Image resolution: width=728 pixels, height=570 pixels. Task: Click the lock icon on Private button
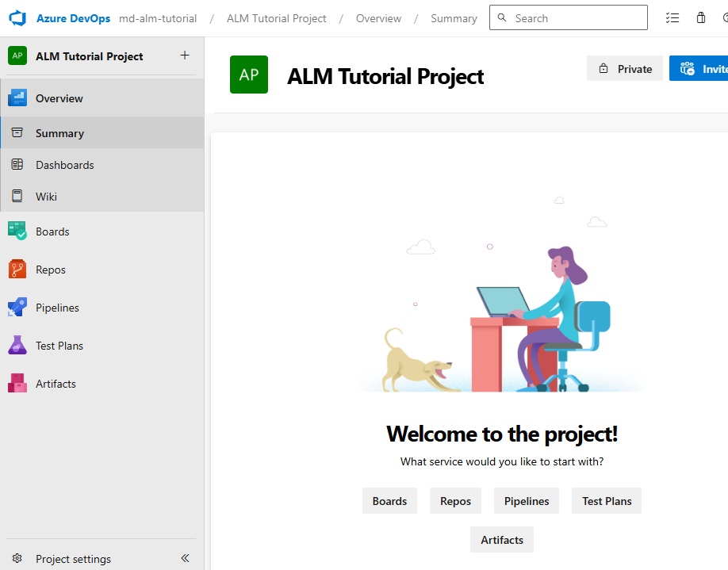(603, 68)
